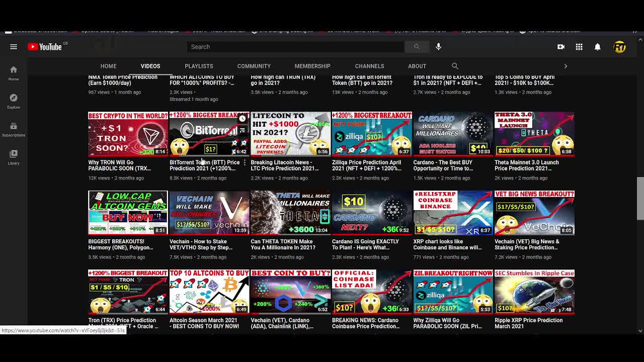
Task: Open Library in the sidebar
Action: pyautogui.click(x=14, y=157)
